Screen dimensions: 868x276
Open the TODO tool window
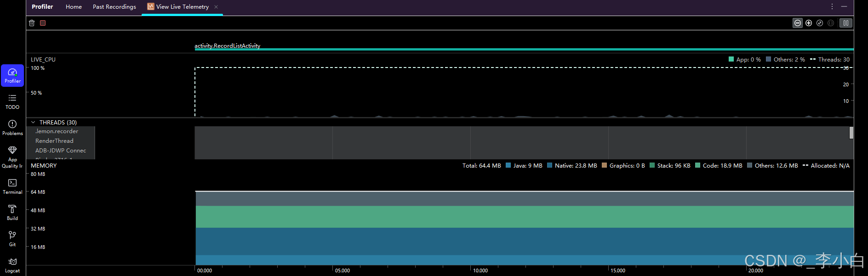12,101
